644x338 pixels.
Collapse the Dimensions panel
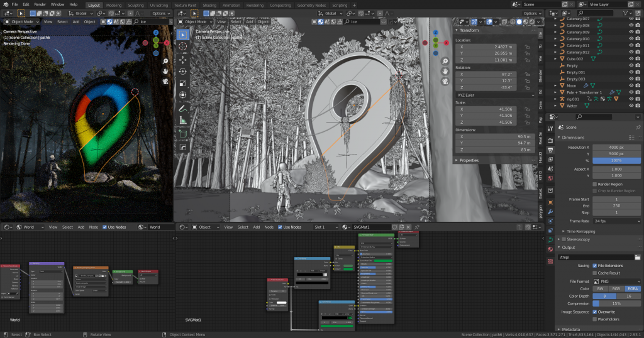(x=559, y=138)
